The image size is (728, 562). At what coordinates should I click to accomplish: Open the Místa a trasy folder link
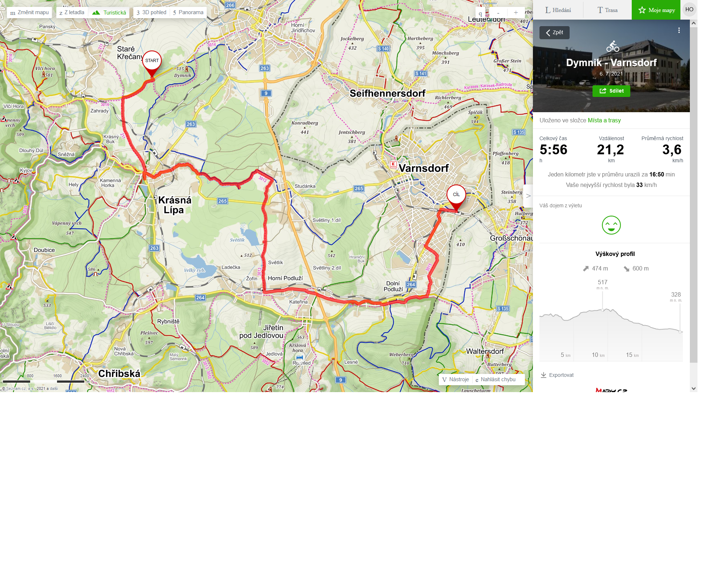[x=604, y=120]
